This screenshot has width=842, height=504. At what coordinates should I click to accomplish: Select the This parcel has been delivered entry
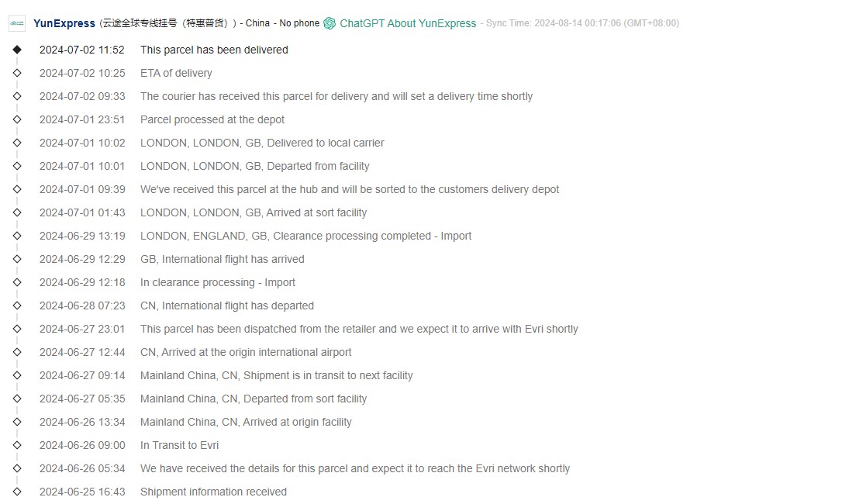click(x=214, y=50)
